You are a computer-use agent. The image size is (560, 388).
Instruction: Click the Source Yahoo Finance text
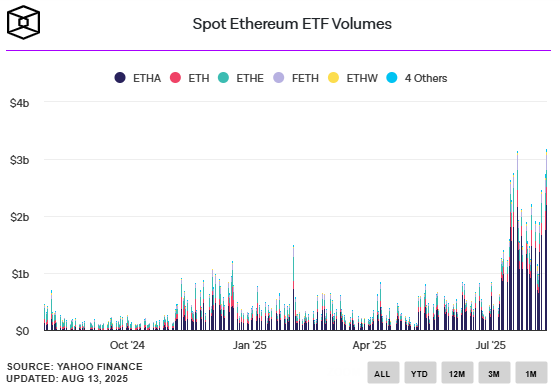click(x=75, y=367)
